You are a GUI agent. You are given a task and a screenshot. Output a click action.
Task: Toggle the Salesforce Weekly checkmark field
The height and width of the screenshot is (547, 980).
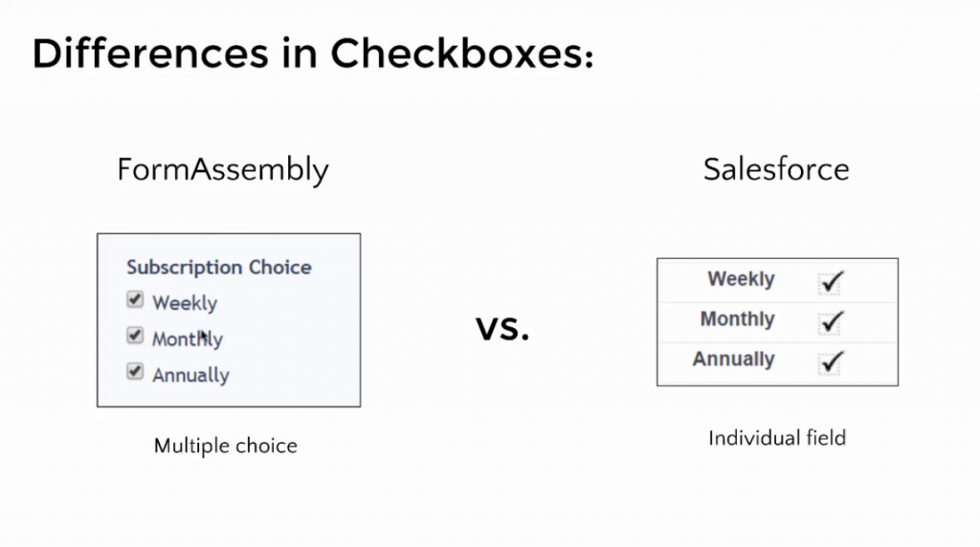pyautogui.click(x=831, y=282)
